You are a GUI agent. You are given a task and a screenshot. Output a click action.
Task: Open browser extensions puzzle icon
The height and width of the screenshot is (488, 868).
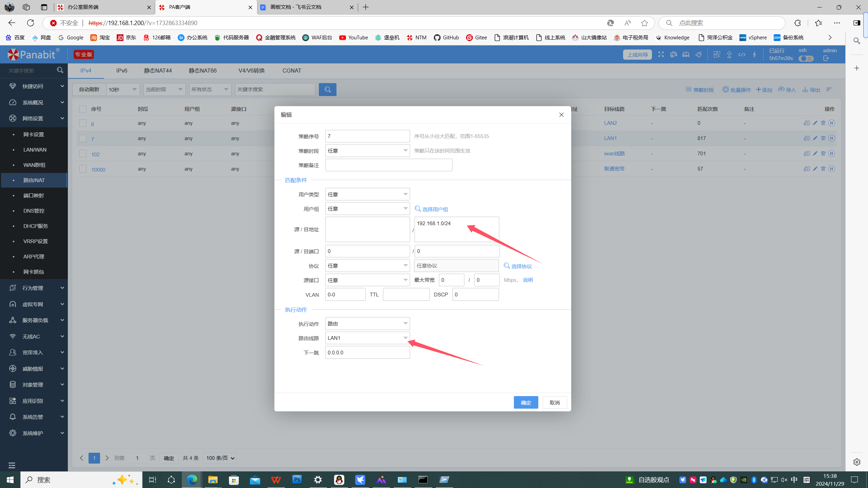[797, 23]
